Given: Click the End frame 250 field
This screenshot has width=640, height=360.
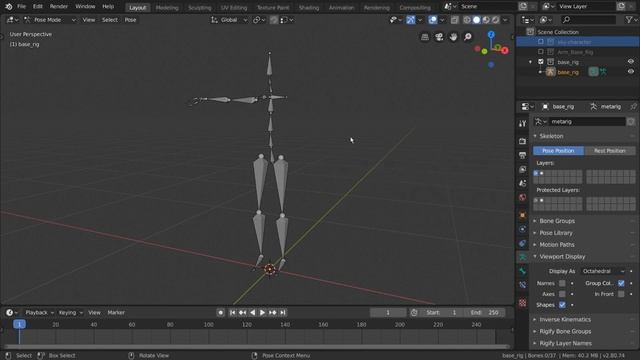Looking at the screenshot, I should (484, 313).
